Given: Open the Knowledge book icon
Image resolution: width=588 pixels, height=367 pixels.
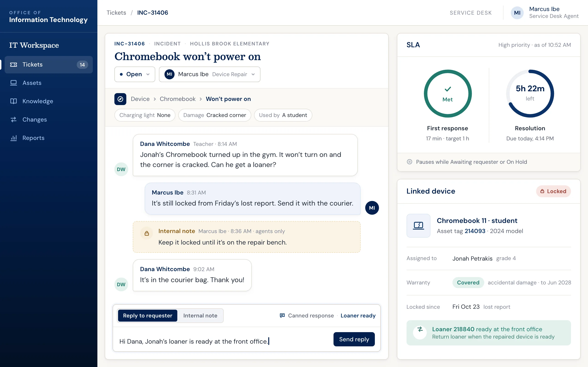Looking at the screenshot, I should tap(14, 101).
